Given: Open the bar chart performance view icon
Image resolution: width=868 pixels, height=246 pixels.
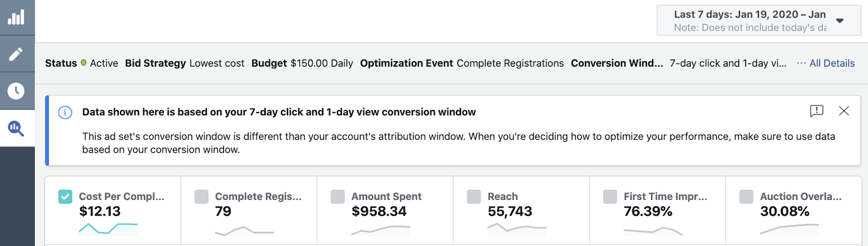Looking at the screenshot, I should pos(16,17).
